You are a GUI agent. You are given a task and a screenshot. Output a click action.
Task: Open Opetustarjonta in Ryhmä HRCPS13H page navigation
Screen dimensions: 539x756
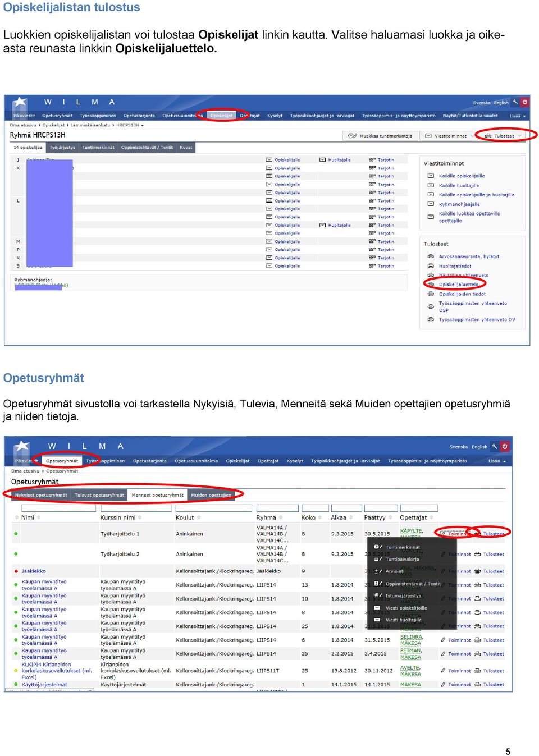click(139, 116)
